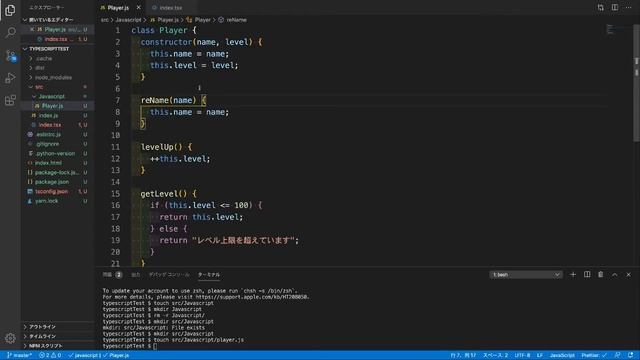The height and width of the screenshot is (360, 640).
Task: Open package-lock.json in the file tree
Action: (58, 172)
